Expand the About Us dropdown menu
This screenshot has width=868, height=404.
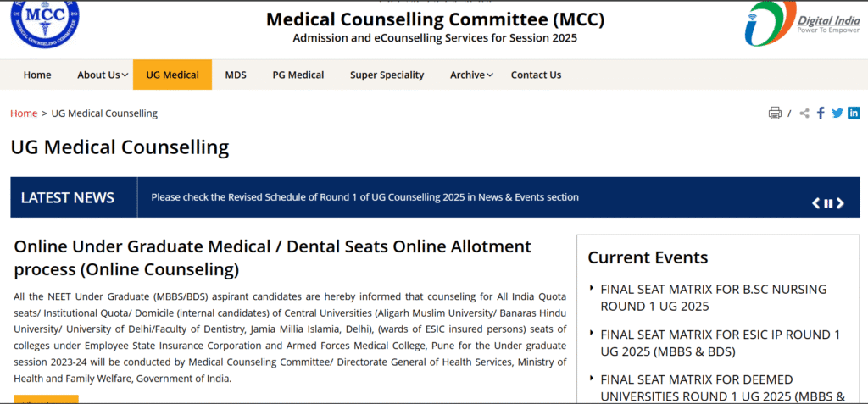pyautogui.click(x=103, y=75)
